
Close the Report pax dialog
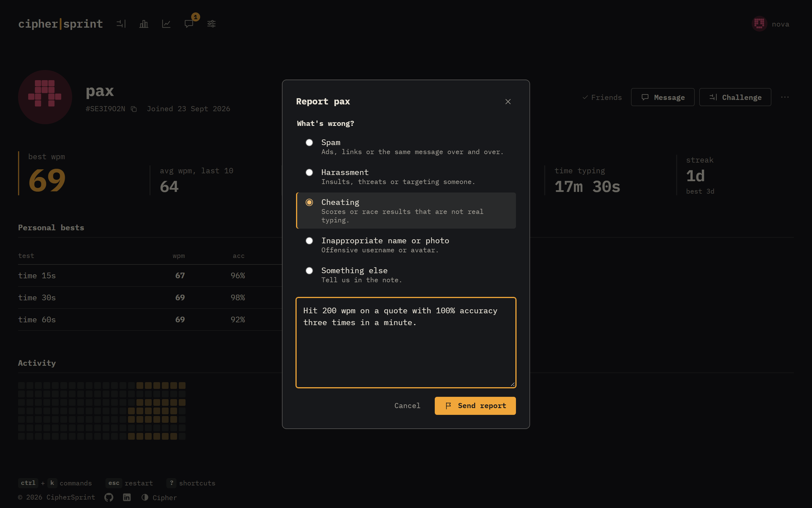pyautogui.click(x=508, y=102)
